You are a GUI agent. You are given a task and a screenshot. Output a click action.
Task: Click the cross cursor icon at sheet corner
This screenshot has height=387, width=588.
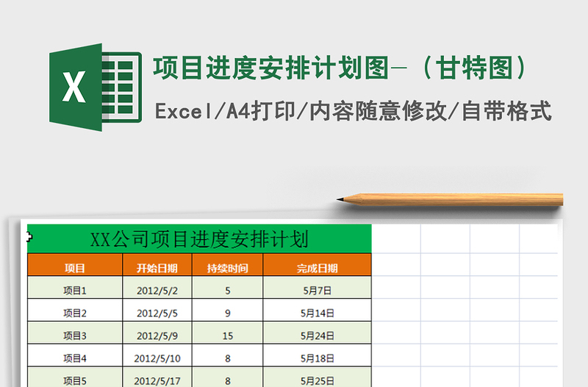point(29,236)
